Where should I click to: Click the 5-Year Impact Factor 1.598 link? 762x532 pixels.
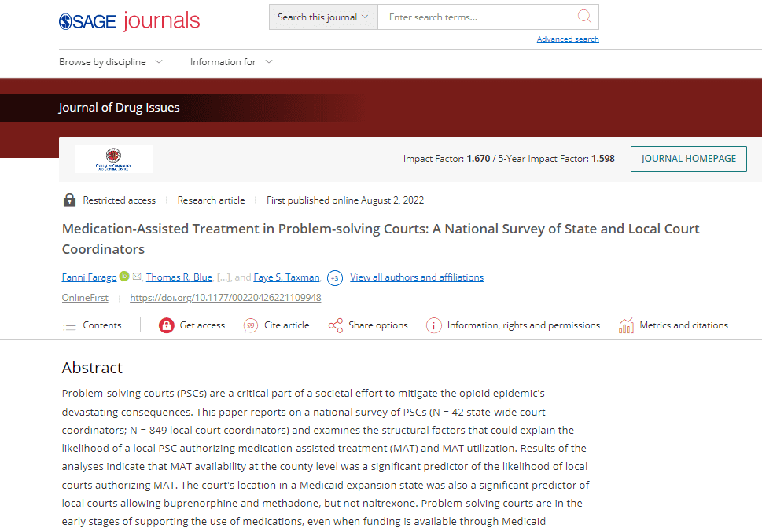pos(556,159)
